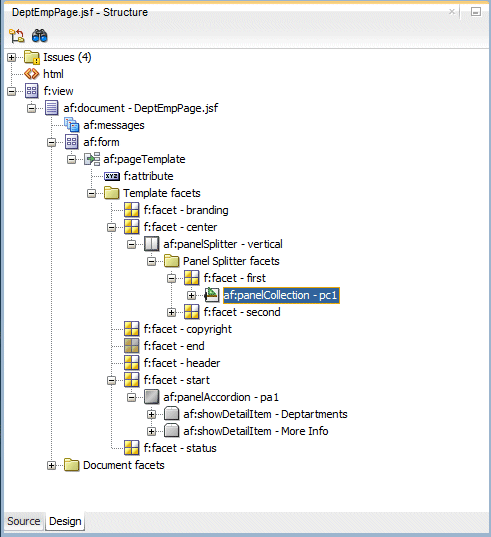Switch to the Design tab
Screen dimensions: 491x537
point(65,521)
